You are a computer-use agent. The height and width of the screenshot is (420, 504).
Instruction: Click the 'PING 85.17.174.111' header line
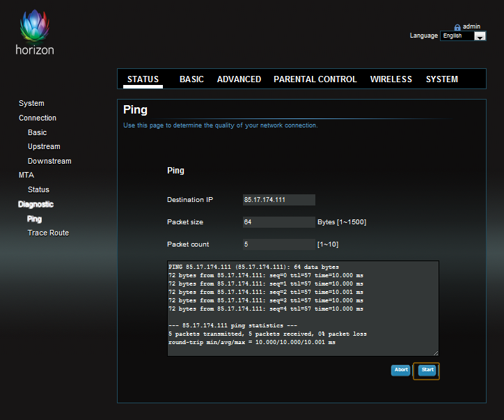point(253,267)
